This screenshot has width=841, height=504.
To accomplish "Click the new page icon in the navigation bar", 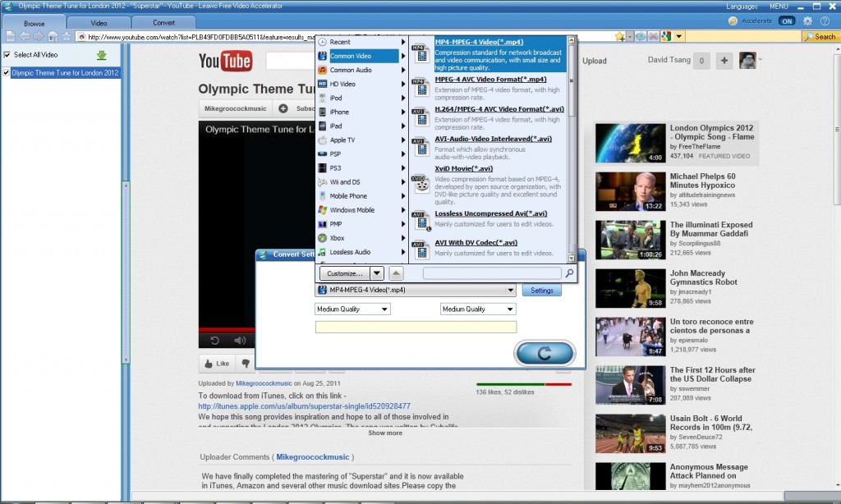I will (x=10, y=36).
